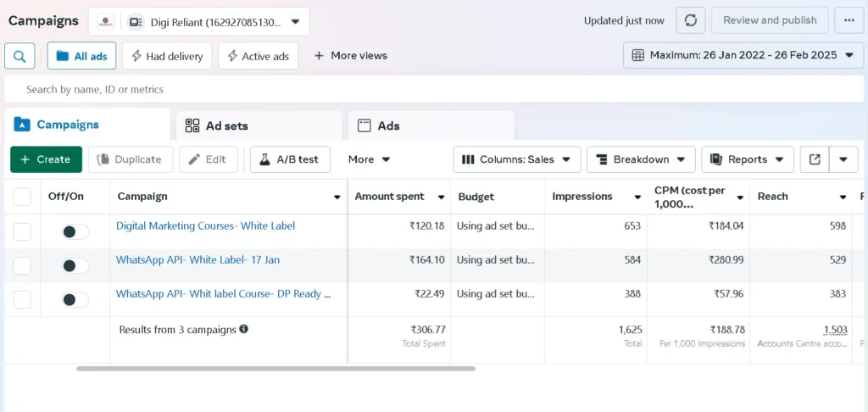The height and width of the screenshot is (412, 868).
Task: Open the Reports dropdown
Action: coord(748,159)
